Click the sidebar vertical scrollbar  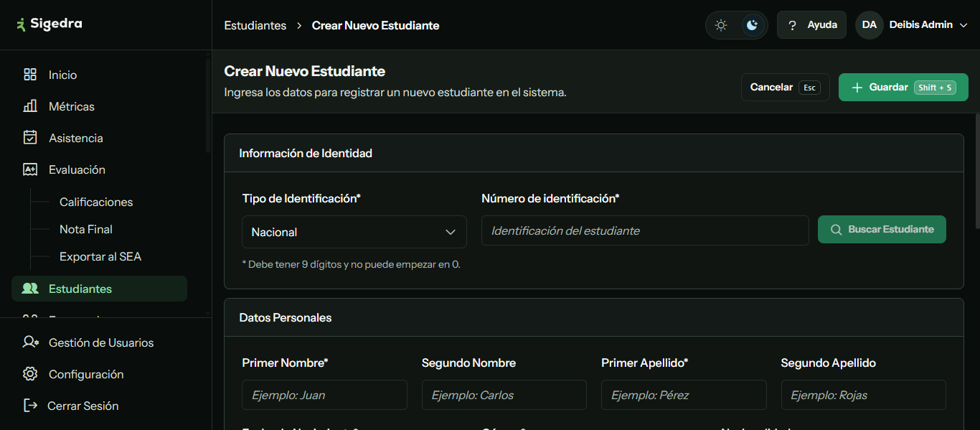click(x=208, y=106)
